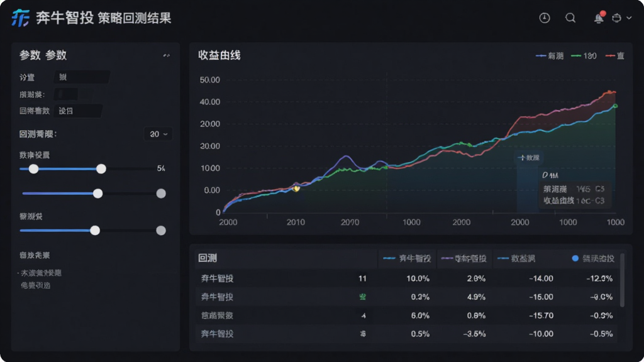Click the -12.3% cell in the table

click(599, 278)
